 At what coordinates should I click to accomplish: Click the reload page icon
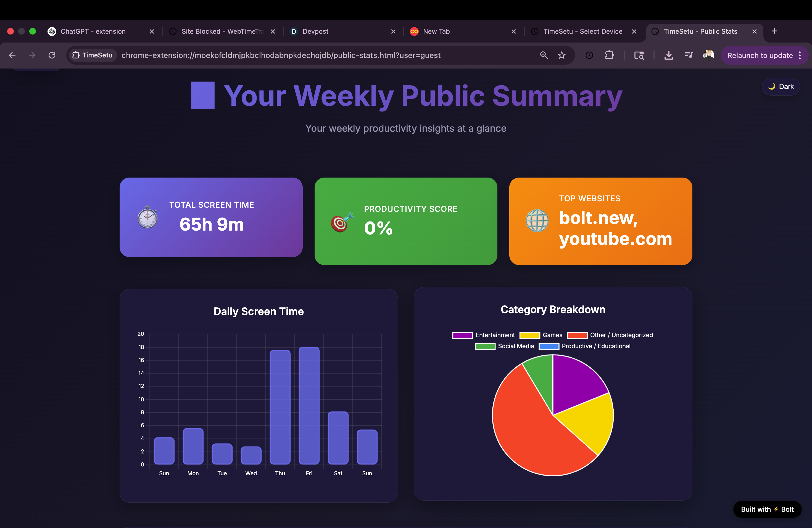52,55
